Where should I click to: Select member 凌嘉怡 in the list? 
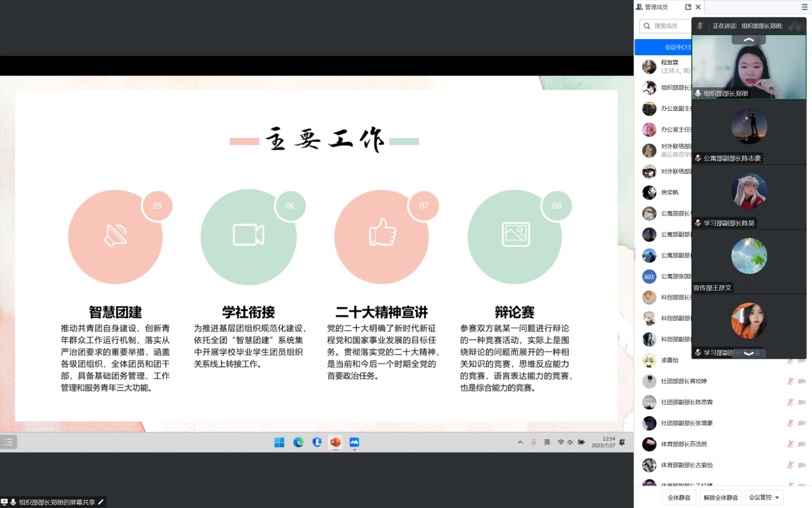670,360
